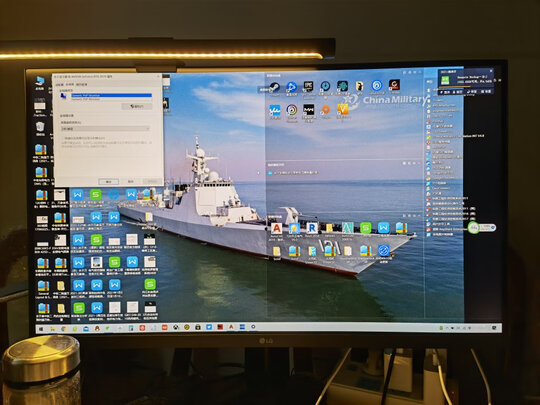Expand the hidden system tray icons chevron
Screen dimensions: 540x405
(x=447, y=328)
